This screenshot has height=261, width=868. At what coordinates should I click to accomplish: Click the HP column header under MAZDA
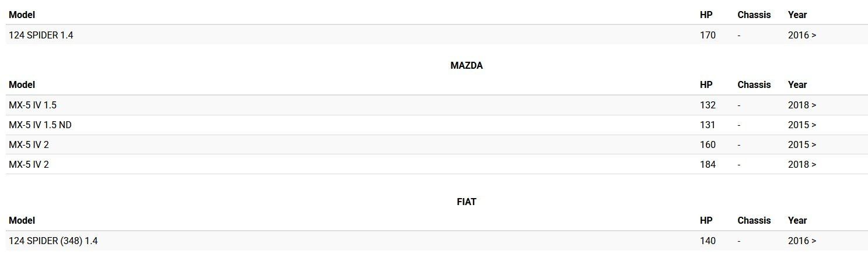(706, 84)
